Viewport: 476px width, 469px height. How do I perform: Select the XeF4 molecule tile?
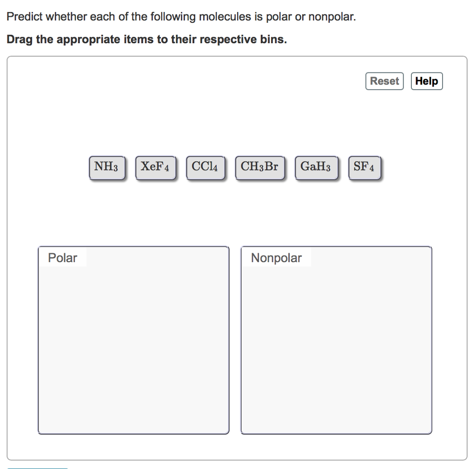[x=156, y=167]
